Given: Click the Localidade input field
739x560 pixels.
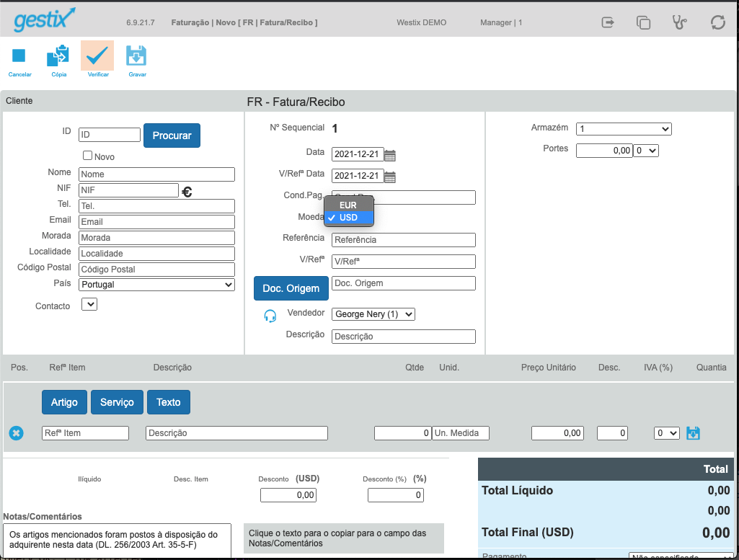Looking at the screenshot, I should click(156, 254).
